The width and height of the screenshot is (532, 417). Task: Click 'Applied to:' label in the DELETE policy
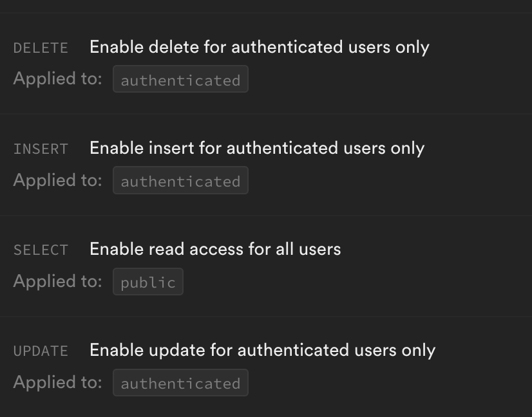pyautogui.click(x=57, y=79)
